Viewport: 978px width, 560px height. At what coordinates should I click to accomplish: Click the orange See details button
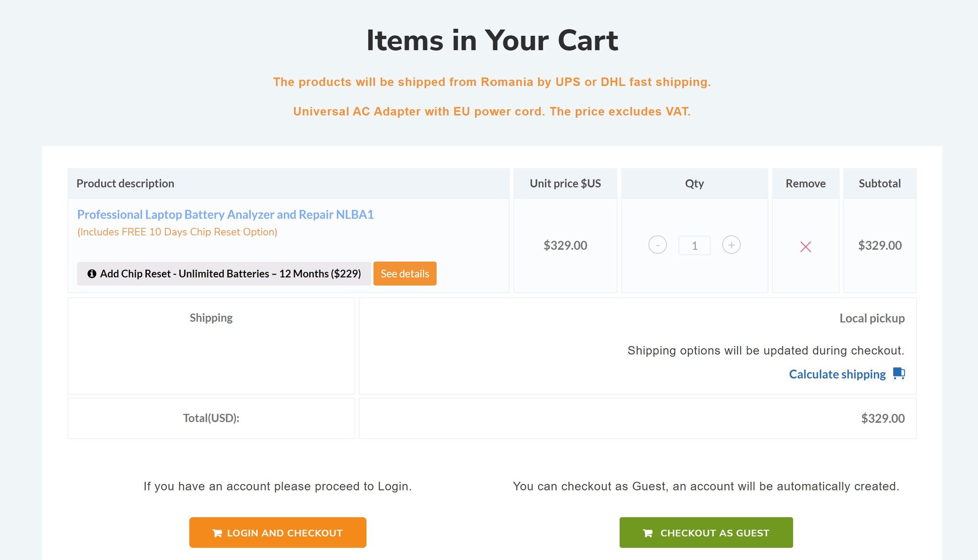(x=405, y=274)
